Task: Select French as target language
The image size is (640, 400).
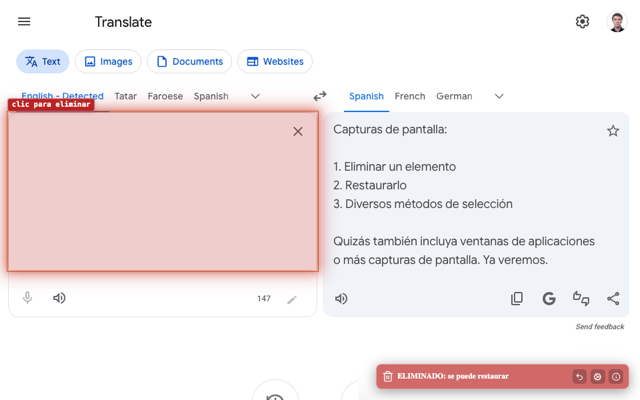Action: click(x=410, y=96)
